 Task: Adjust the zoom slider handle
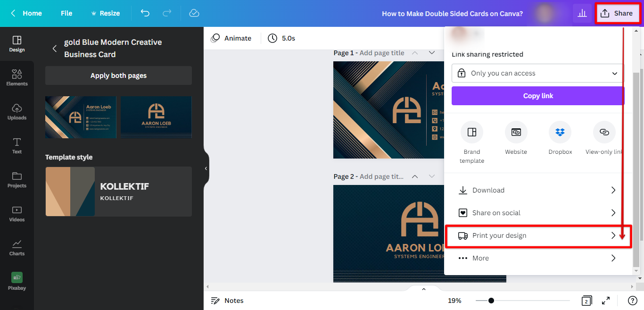coord(491,301)
